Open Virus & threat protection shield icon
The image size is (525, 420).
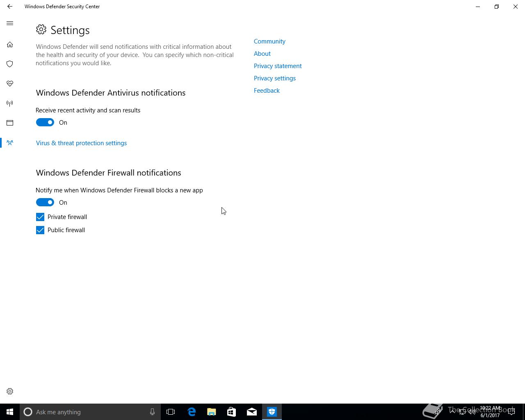pos(10,64)
